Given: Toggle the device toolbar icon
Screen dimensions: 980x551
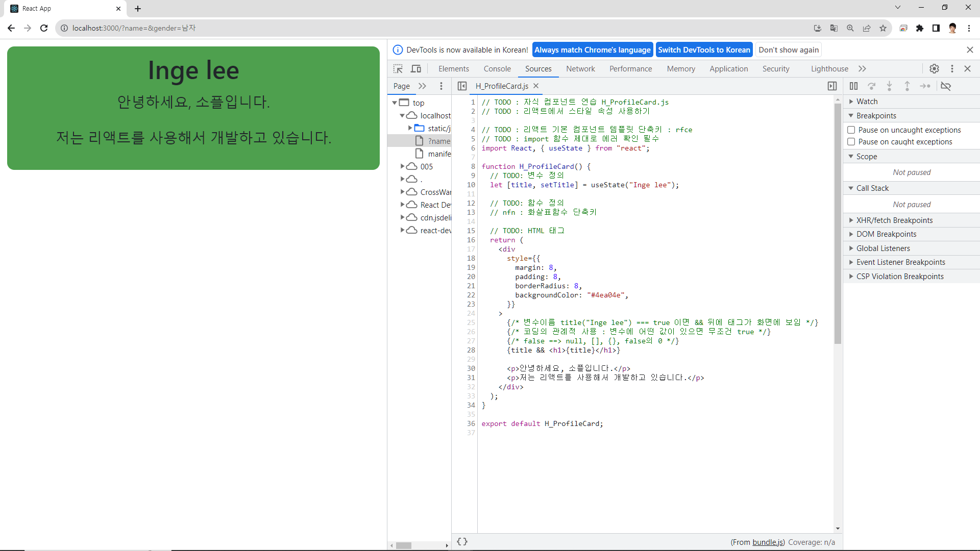Looking at the screenshot, I should [416, 69].
